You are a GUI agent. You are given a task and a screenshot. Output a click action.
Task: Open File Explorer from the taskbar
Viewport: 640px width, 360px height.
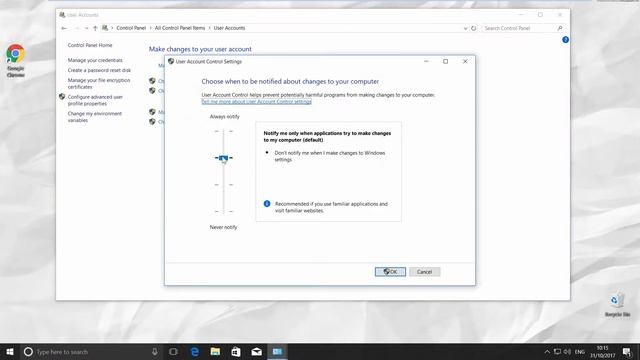215,351
